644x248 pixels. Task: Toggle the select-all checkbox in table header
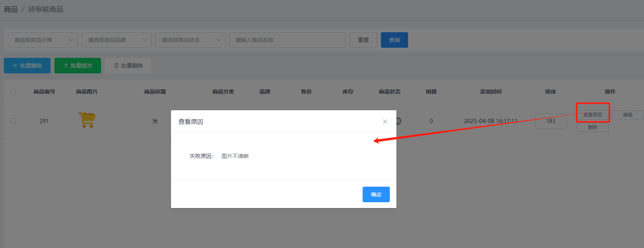tap(13, 92)
